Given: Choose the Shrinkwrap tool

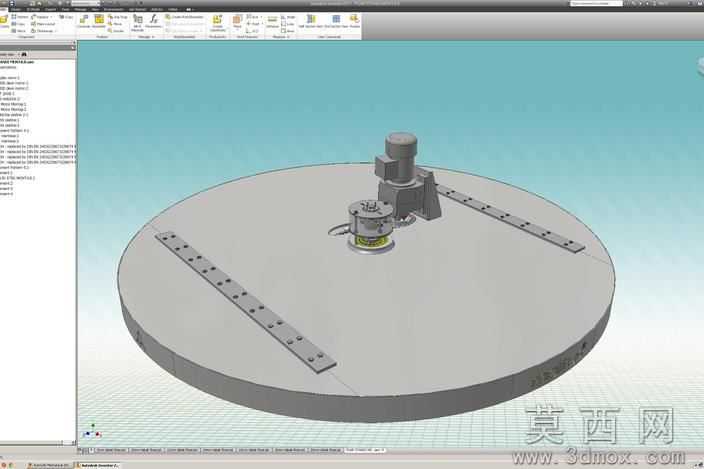Looking at the screenshot, I should tap(44, 31).
